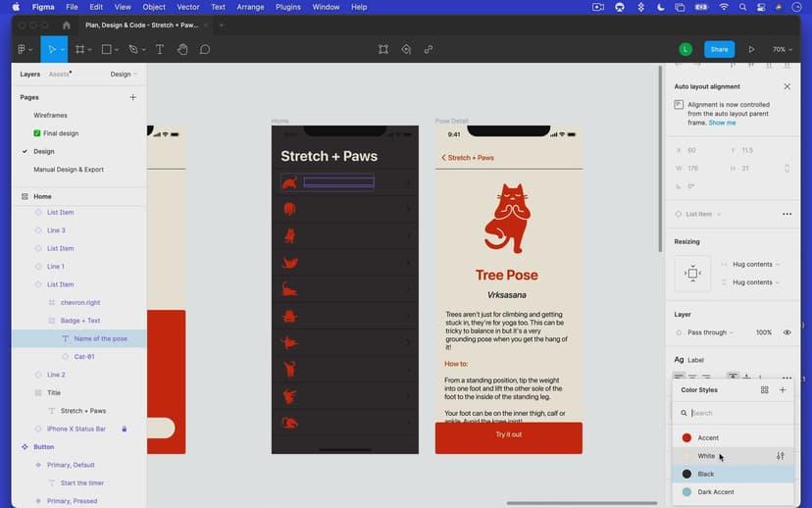The image size is (812, 508).
Task: Click the Present play icon
Action: 751,49
